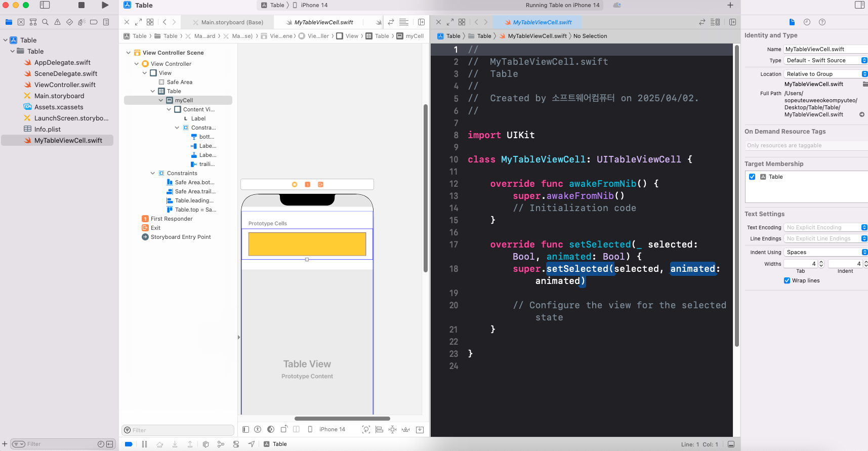Select Storyboard Entry Point in the outline
868x451 pixels.
[181, 237]
